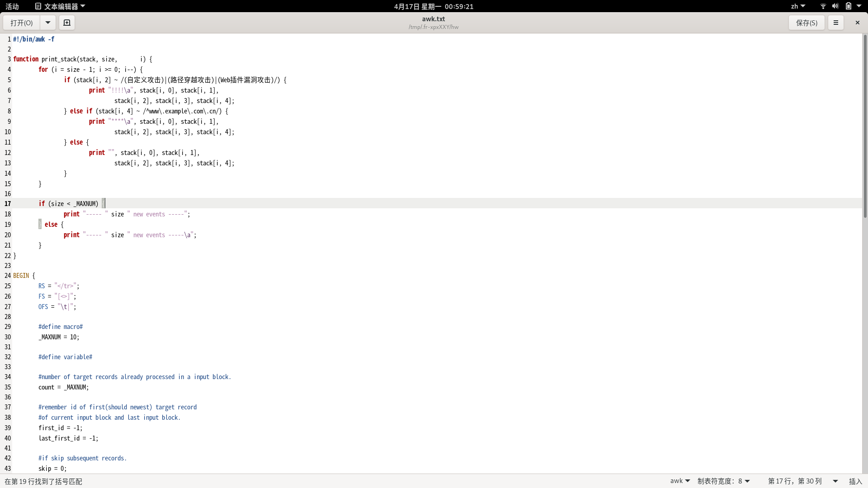Click the 打开(O) open button
The image size is (868, 488).
point(22,23)
